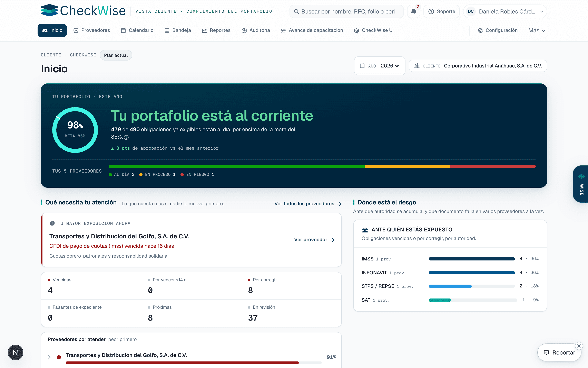
Task: Click the Configuración gear icon
Action: pos(480,31)
